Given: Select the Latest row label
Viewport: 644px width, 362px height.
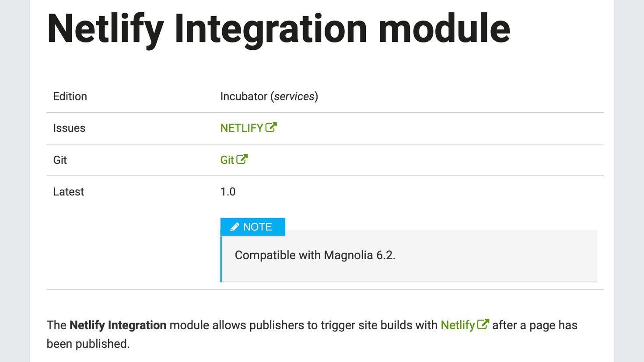Looking at the screenshot, I should click(x=68, y=192).
